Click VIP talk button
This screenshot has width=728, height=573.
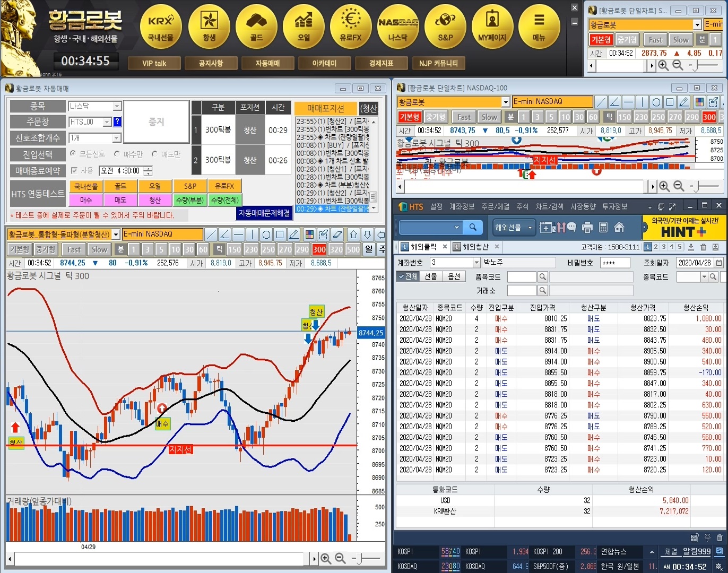pos(154,63)
